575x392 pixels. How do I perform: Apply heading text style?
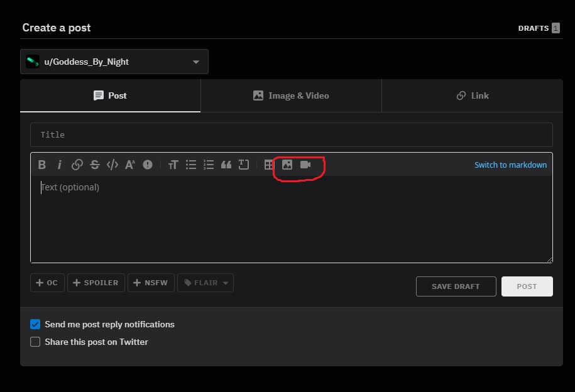coord(173,165)
